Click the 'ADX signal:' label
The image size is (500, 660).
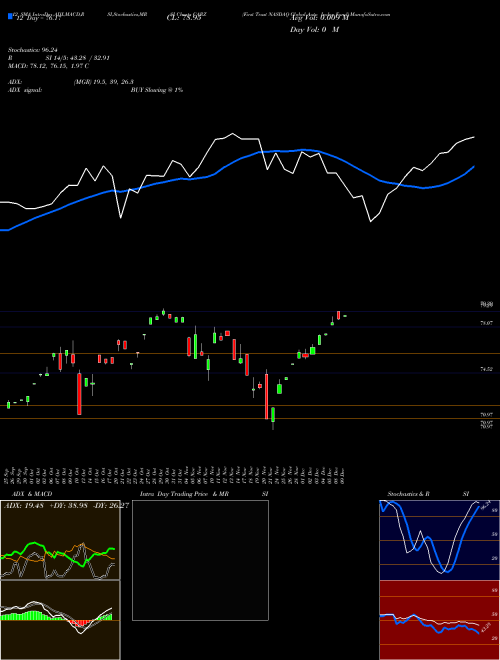point(25,90)
